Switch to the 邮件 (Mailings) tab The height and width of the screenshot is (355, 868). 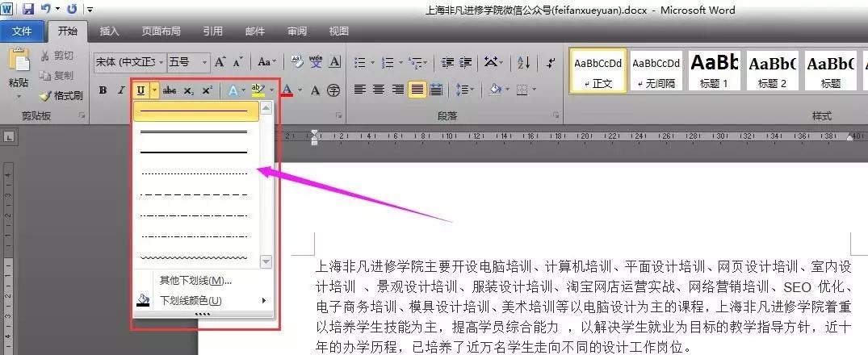tap(254, 31)
